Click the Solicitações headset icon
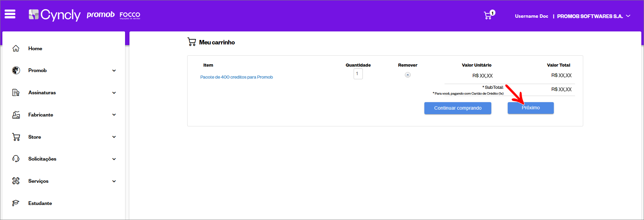644x220 pixels. (x=16, y=159)
